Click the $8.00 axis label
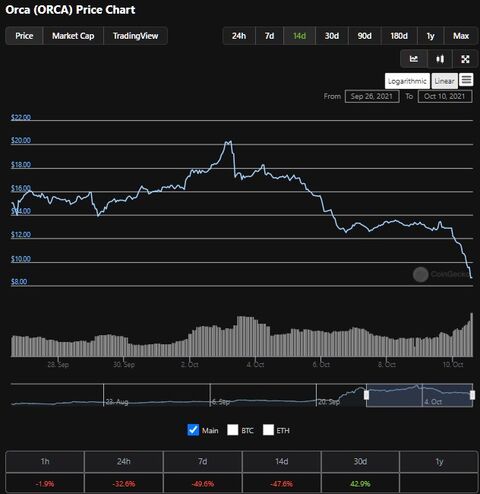480x494 pixels. tap(19, 282)
